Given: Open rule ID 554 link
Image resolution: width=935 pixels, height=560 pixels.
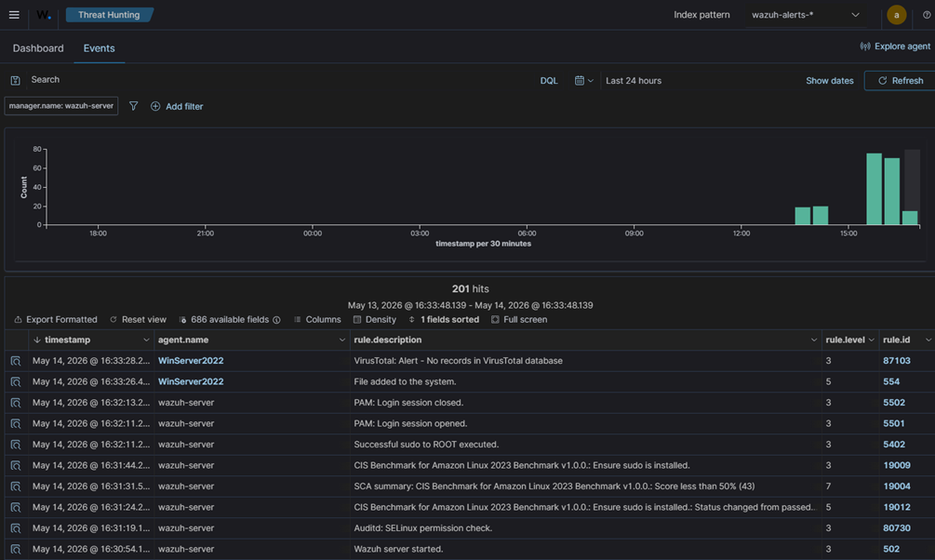Looking at the screenshot, I should click(891, 381).
